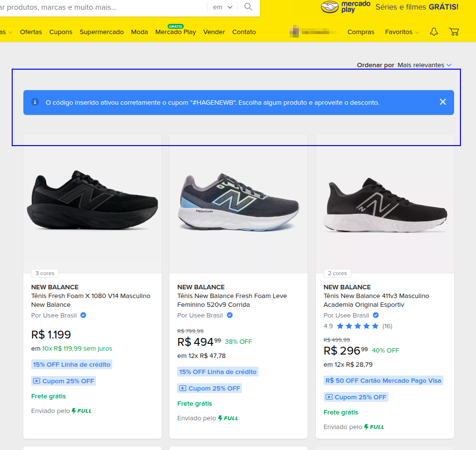This screenshot has width=476, height=450.
Task: Click price R$ 296,99
Action: point(346,351)
